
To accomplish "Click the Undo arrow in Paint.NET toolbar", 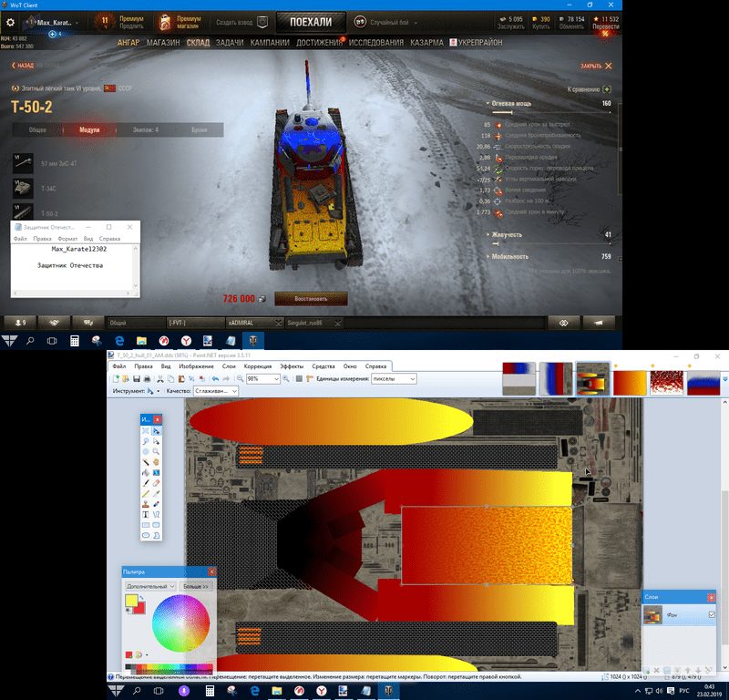I will [x=215, y=378].
